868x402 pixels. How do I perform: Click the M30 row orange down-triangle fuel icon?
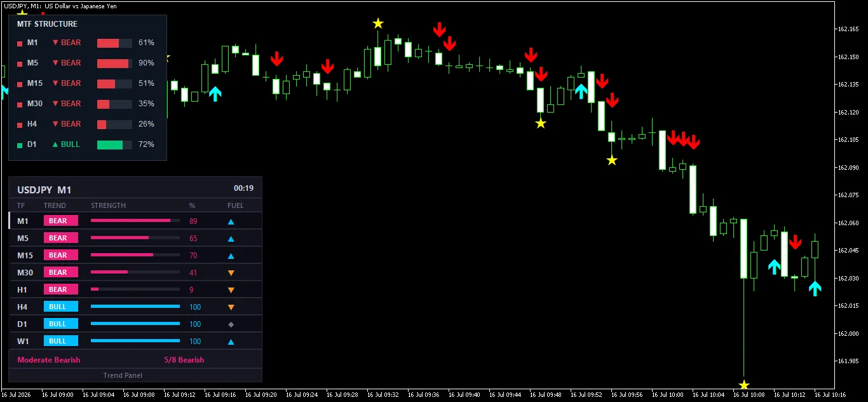click(231, 273)
